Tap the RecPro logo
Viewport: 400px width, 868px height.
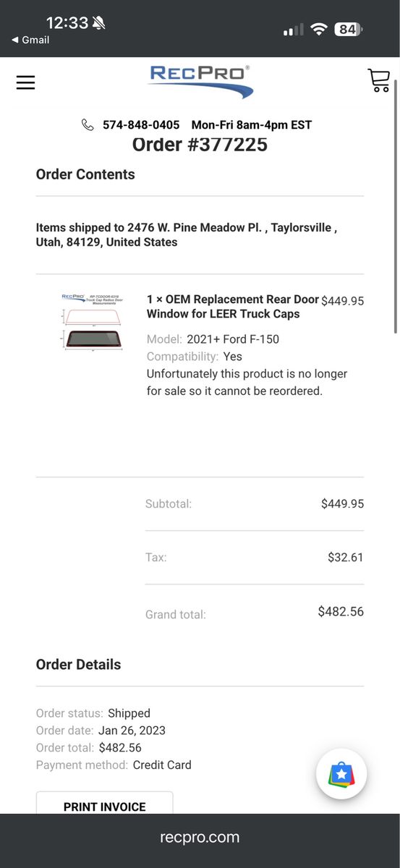click(x=200, y=82)
